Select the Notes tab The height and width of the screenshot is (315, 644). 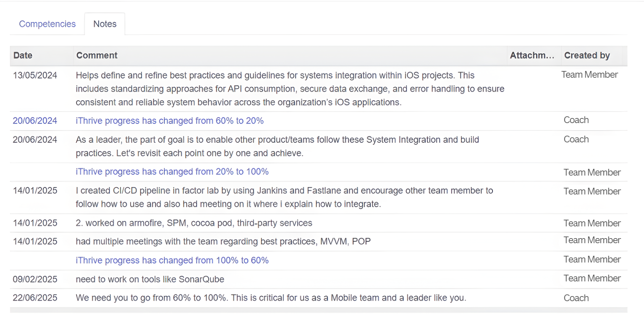(x=105, y=24)
